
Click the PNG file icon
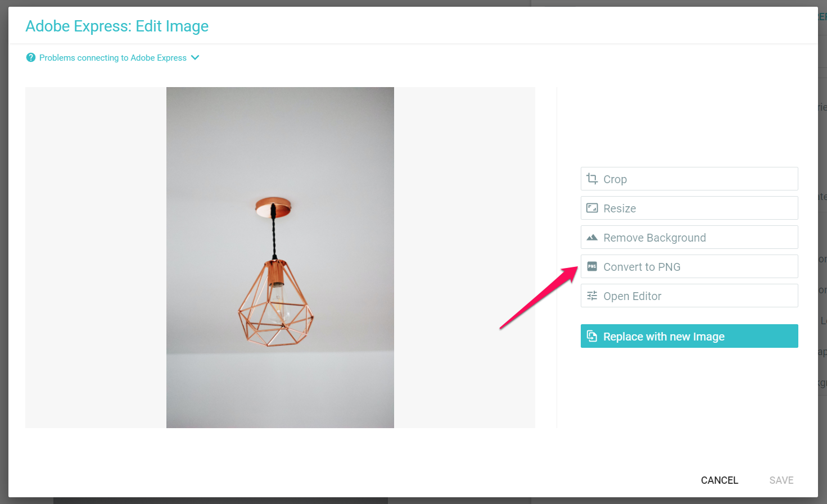coord(592,266)
